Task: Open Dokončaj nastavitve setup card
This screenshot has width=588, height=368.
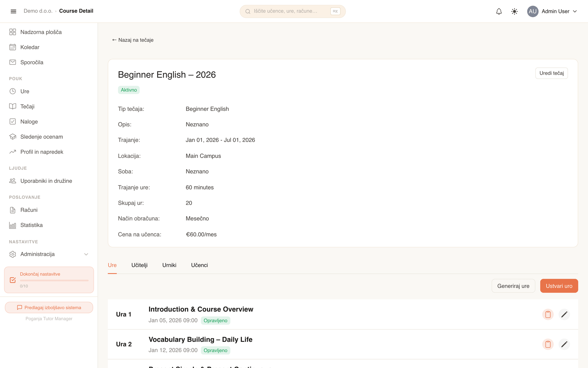Action: pos(49,280)
